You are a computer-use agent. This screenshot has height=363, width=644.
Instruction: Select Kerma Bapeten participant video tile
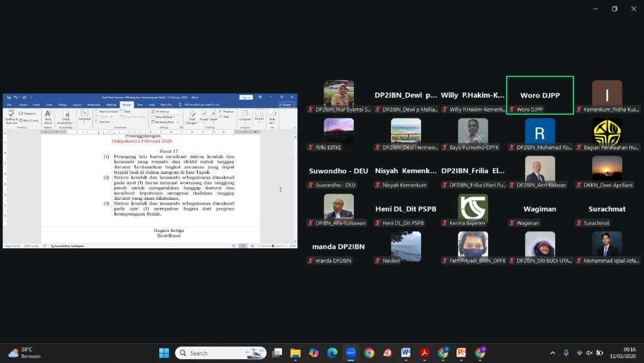point(473,208)
